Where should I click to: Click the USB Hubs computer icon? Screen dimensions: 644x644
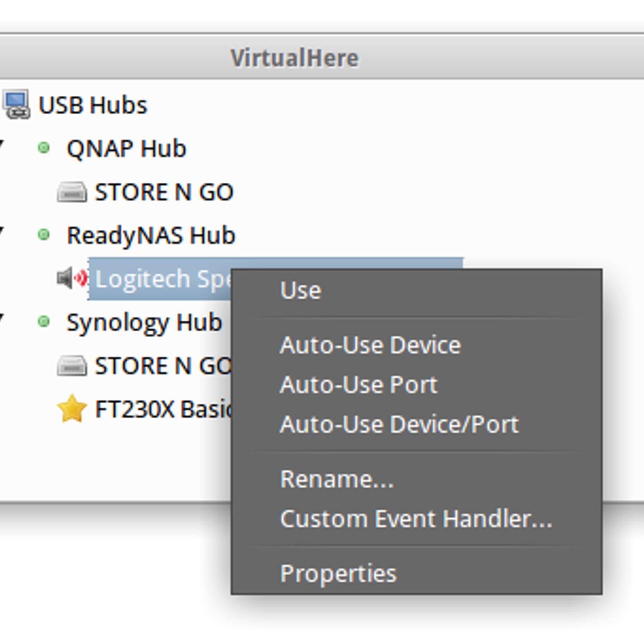16,105
